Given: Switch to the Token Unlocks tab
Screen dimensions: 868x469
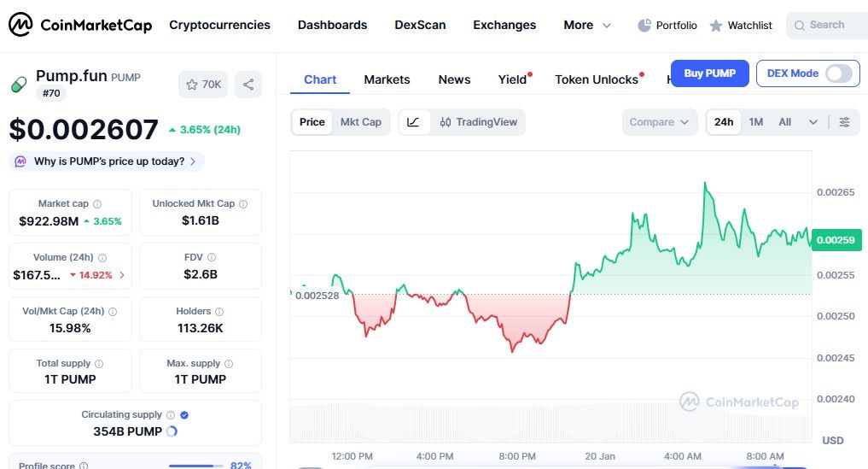Looking at the screenshot, I should 597,79.
